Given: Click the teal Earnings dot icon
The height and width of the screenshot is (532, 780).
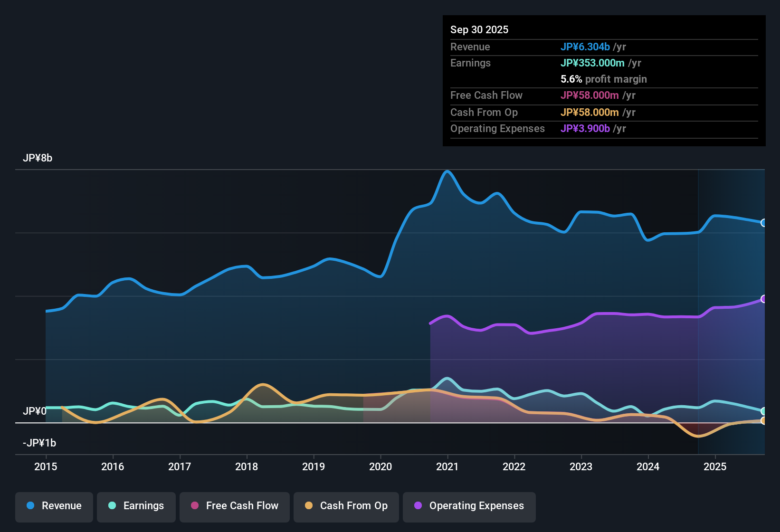Looking at the screenshot, I should click(112, 506).
